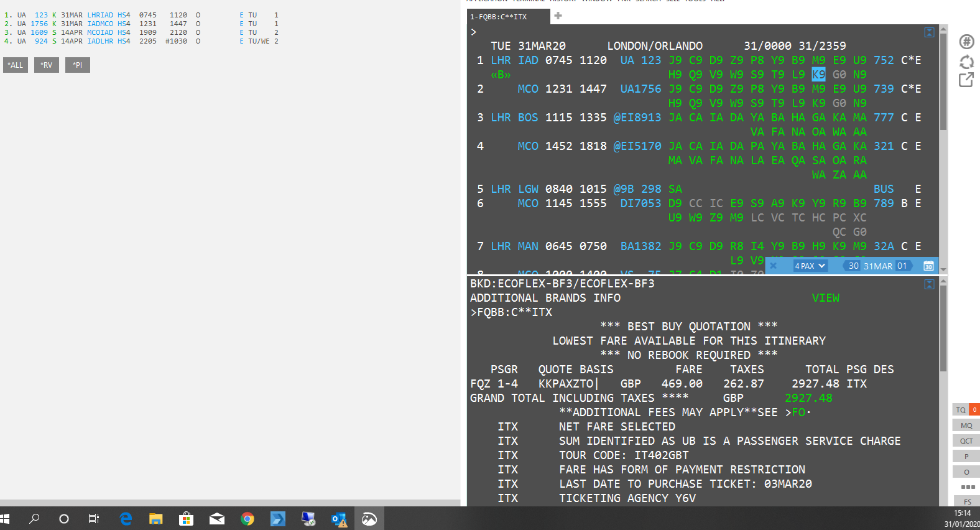This screenshot has width=980, height=530.
Task: Click flight DI7053 in availability
Action: click(640, 203)
